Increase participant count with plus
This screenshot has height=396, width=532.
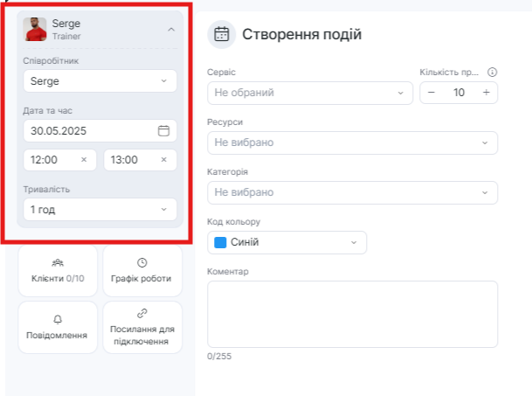(487, 93)
